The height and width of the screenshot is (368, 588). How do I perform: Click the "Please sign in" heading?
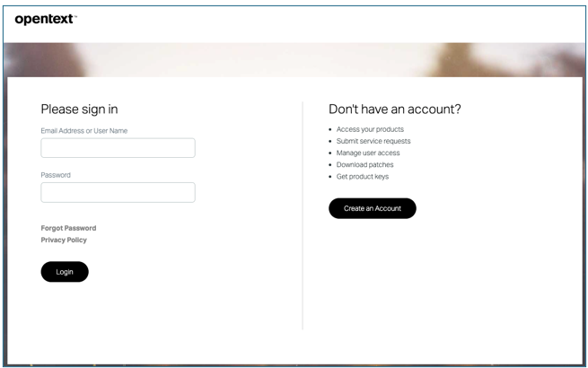tap(79, 110)
